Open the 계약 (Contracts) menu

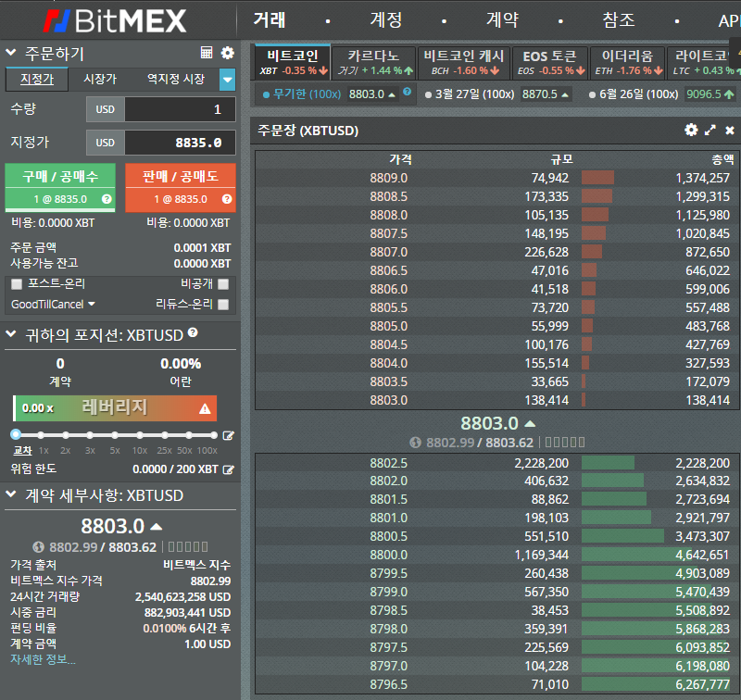502,19
